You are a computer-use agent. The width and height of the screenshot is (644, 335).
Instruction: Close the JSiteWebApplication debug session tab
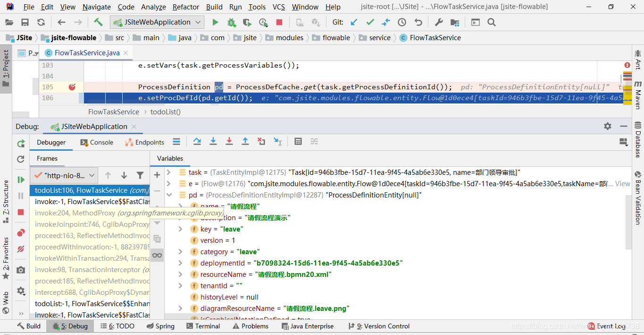[134, 126]
